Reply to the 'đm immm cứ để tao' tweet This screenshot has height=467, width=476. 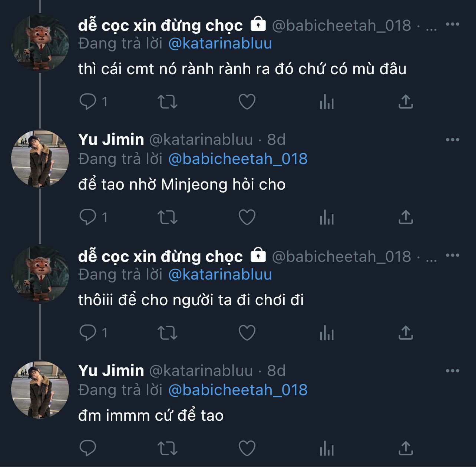point(88,448)
